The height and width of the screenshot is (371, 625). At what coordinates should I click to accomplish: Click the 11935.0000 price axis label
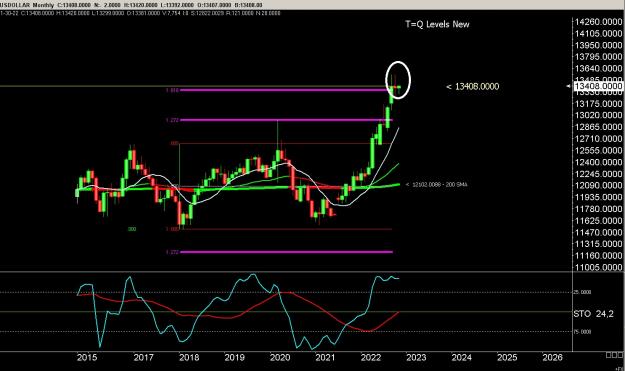598,197
